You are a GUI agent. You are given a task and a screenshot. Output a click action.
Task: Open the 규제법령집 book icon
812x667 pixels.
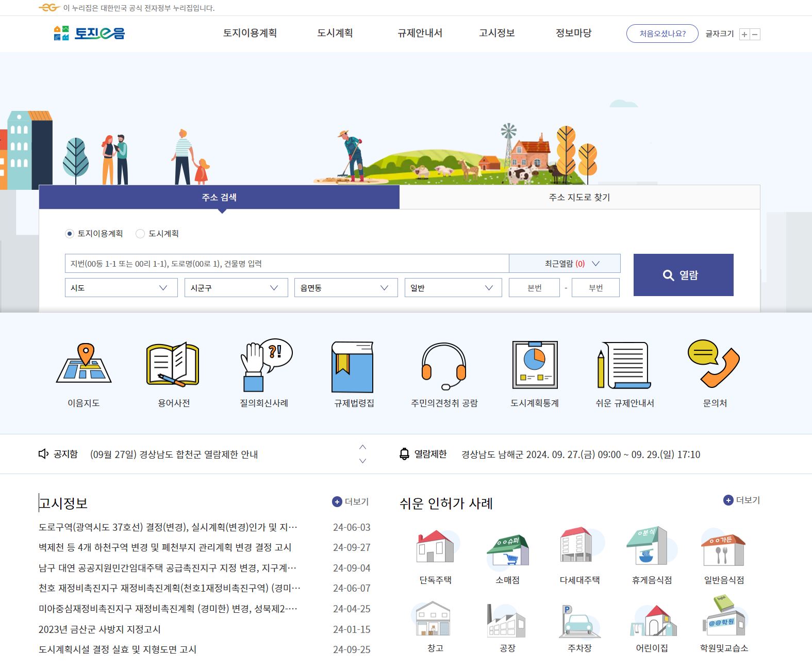353,366
